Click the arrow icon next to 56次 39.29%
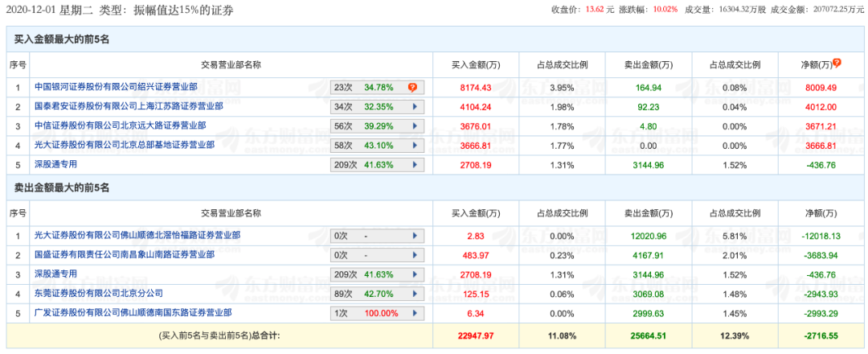The height and width of the screenshot is (354, 868). point(415,126)
